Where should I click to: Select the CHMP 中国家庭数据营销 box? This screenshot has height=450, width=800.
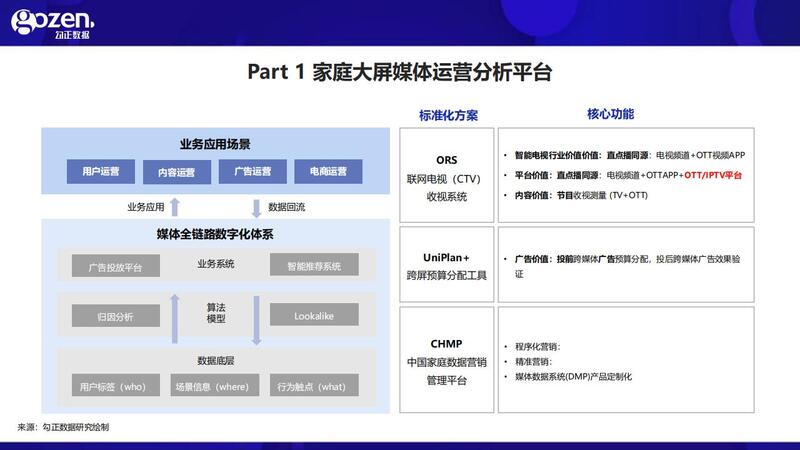446,360
